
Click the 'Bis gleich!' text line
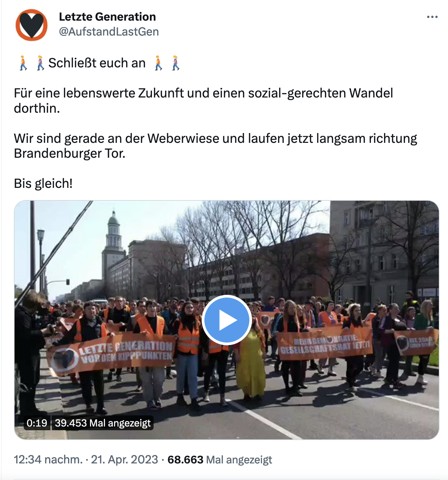(43, 183)
